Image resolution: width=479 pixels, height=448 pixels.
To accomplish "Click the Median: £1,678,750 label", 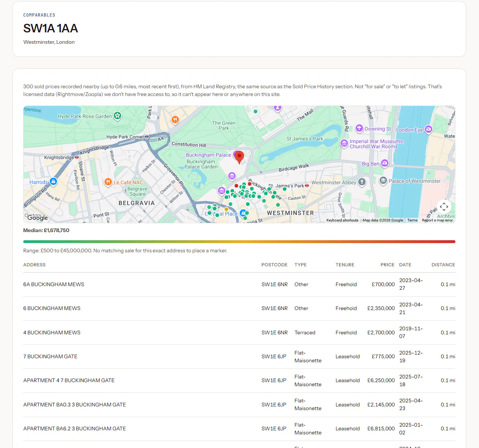I will pos(46,230).
